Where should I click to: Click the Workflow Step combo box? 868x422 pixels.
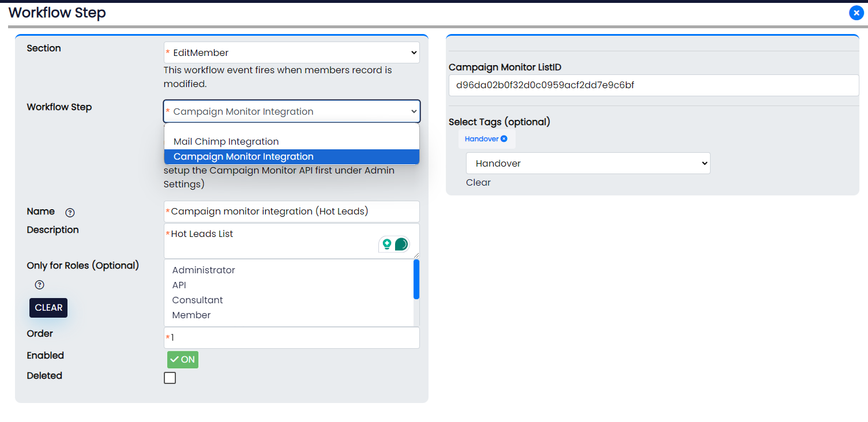pos(292,111)
